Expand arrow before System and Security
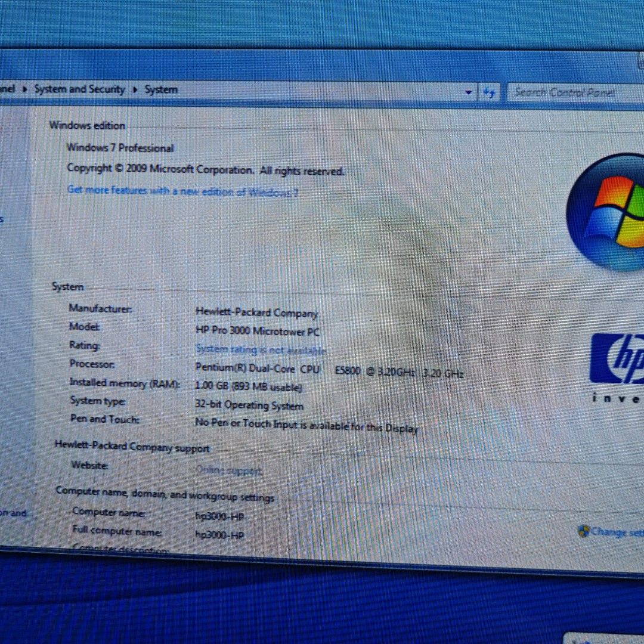The width and height of the screenshot is (644, 644). click(24, 89)
